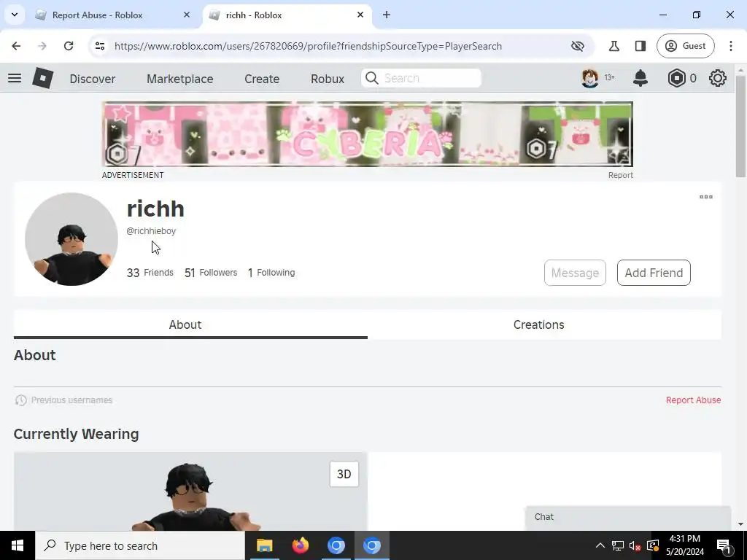This screenshot has height=560, width=747.
Task: View the 33 Friends list
Action: [x=150, y=273]
